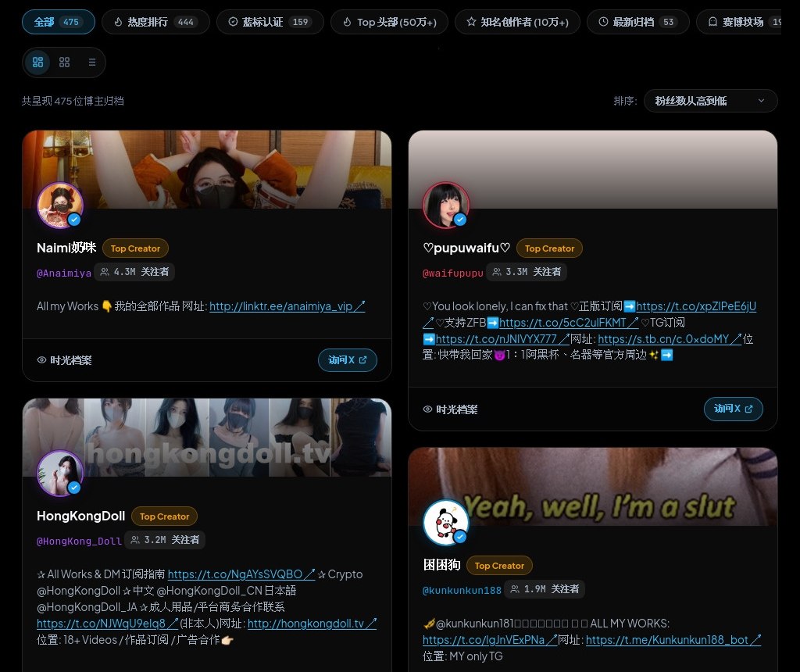Click 4.3M 关注者 follower count
Viewport: 800px width, 672px height.
(134, 272)
